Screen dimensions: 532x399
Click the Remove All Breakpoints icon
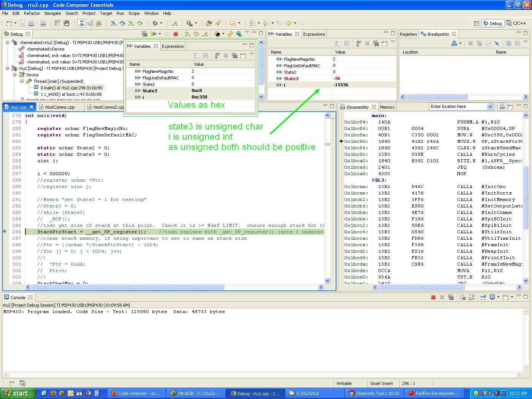click(x=479, y=43)
